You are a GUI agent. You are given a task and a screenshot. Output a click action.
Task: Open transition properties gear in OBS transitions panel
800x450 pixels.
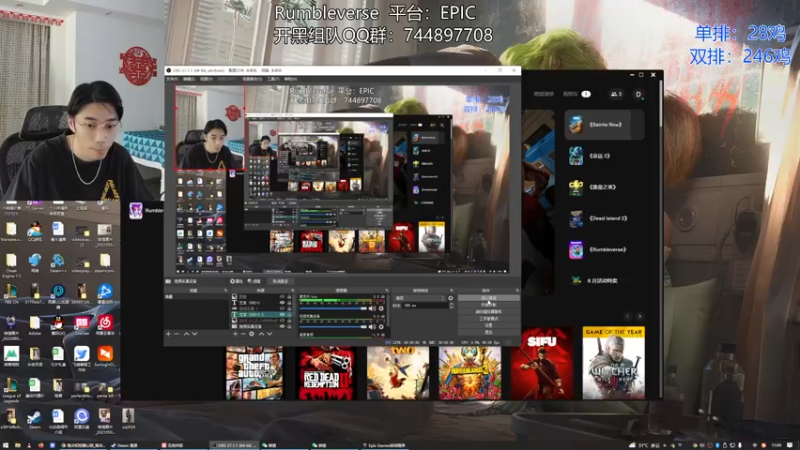451,298
